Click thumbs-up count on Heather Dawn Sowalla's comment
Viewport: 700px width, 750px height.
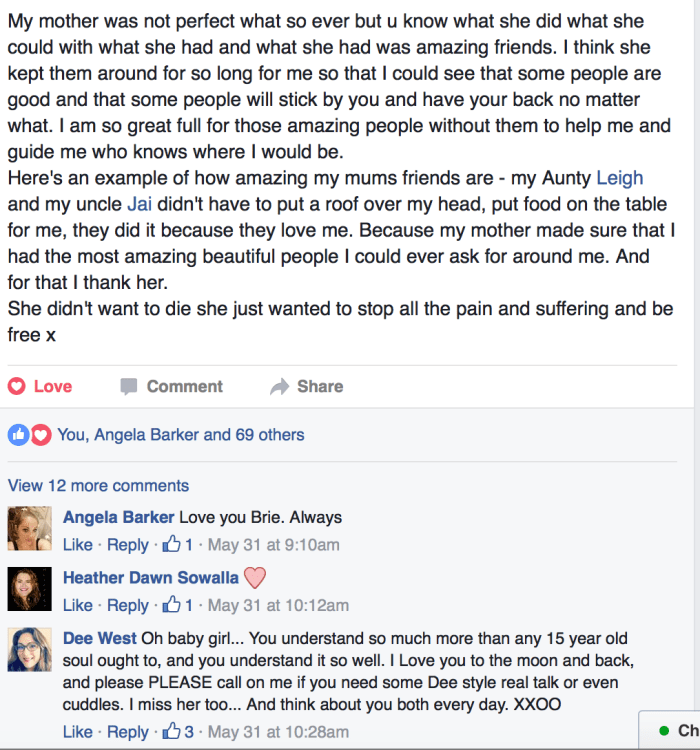[177, 605]
